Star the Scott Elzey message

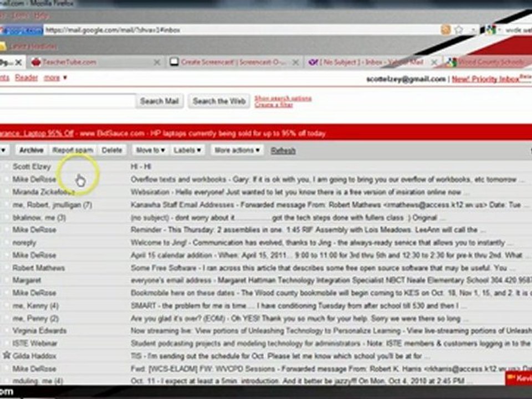[7, 166]
